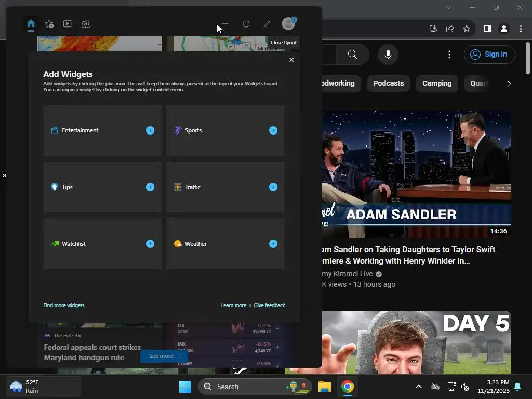532x399 pixels.
Task: Click the OneDrive cloud tray icon
Action: pos(435,387)
